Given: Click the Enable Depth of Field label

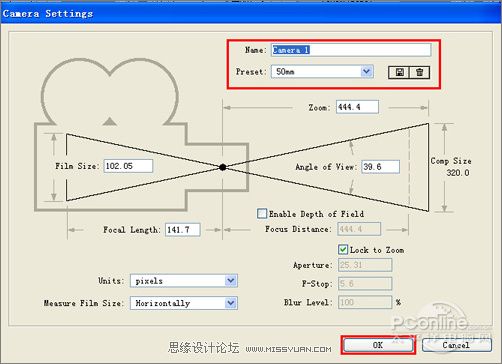Looking at the screenshot, I should (316, 214).
